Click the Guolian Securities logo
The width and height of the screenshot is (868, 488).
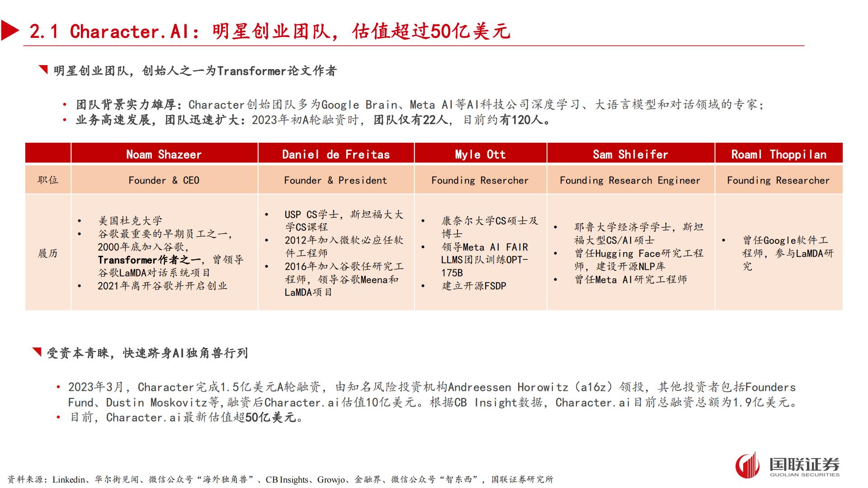tap(787, 465)
